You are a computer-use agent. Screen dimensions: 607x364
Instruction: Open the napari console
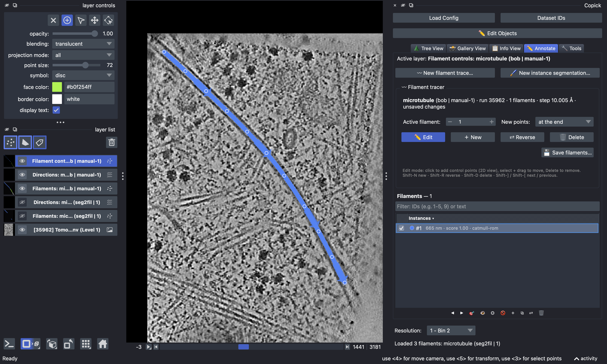coord(9,344)
